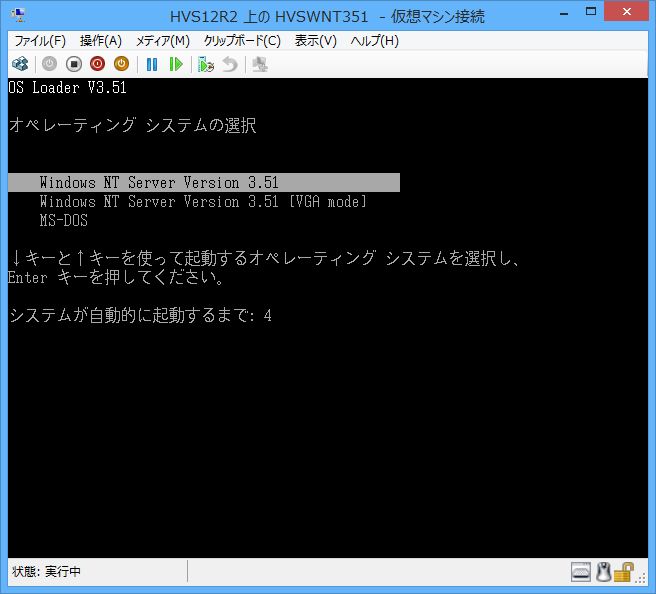
Task: Click the enhanced session toolbar icon
Action: coord(260,65)
